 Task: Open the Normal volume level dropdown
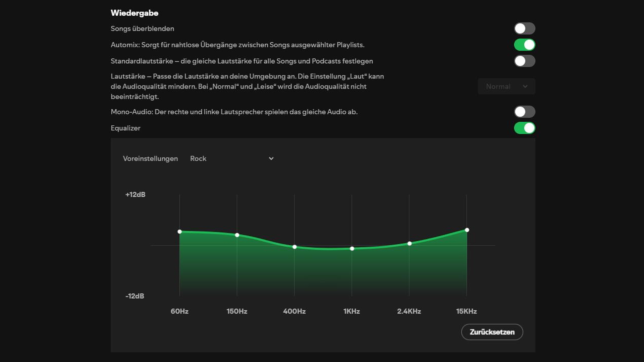click(506, 86)
